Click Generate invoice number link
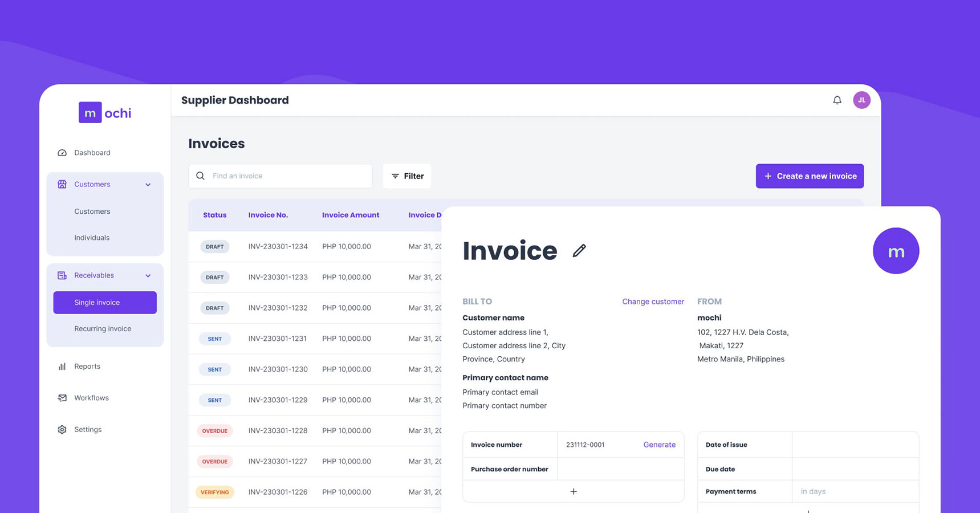The height and width of the screenshot is (513, 980). pos(659,445)
